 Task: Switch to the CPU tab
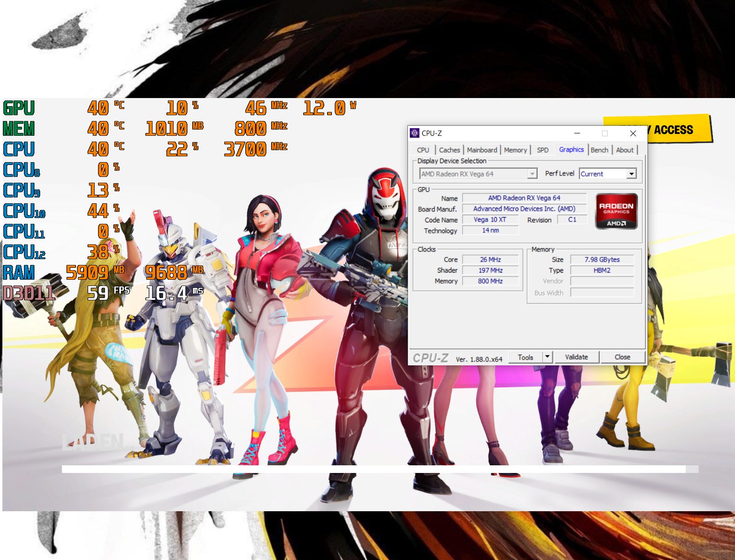tap(423, 150)
